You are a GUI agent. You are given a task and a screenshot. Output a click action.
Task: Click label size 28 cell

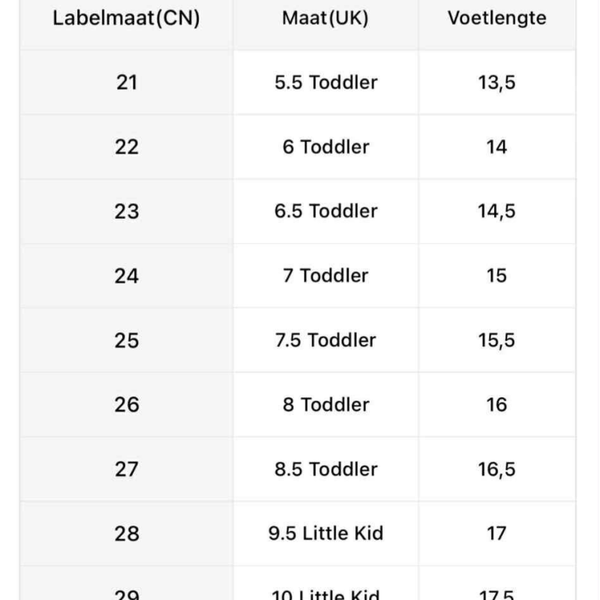coord(127,533)
